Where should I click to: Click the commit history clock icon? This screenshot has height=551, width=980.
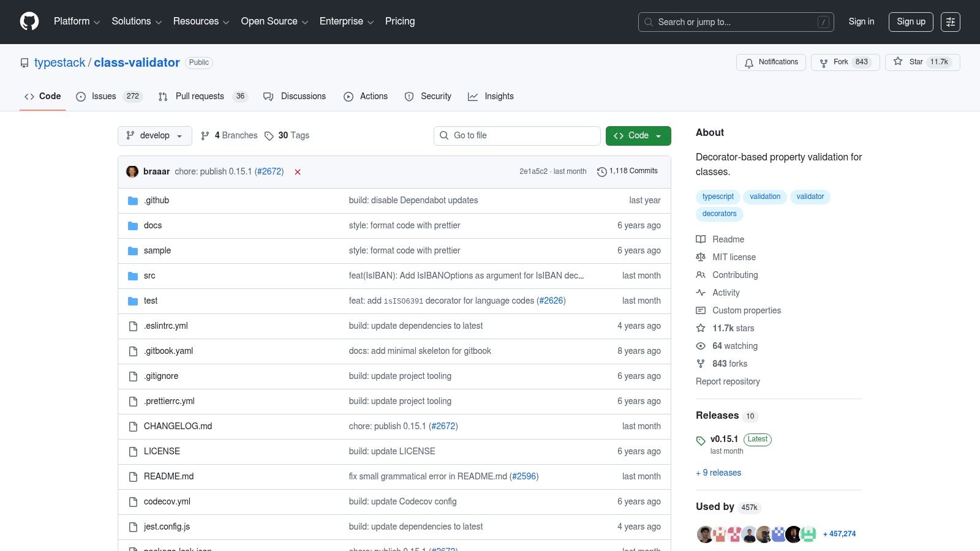tap(601, 171)
